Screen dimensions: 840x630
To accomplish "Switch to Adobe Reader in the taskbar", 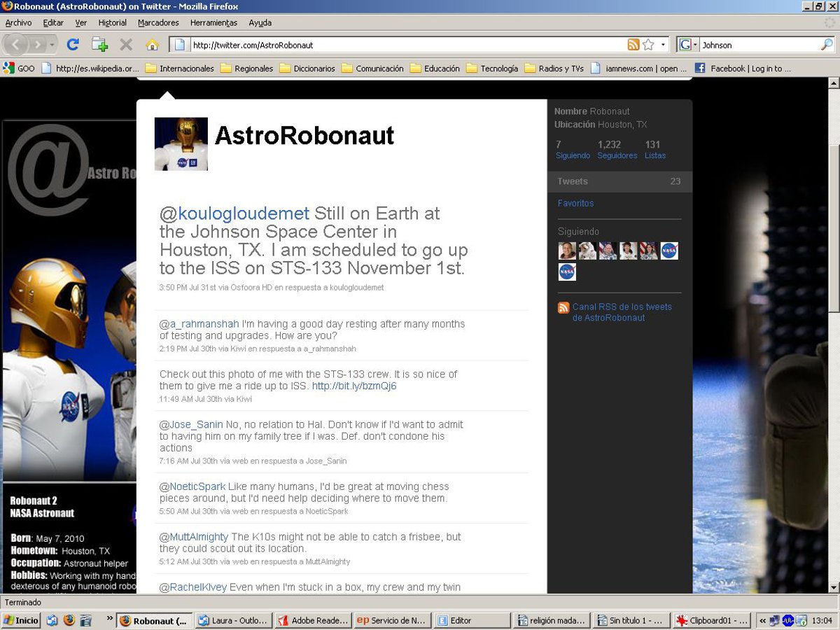I will pos(312,620).
